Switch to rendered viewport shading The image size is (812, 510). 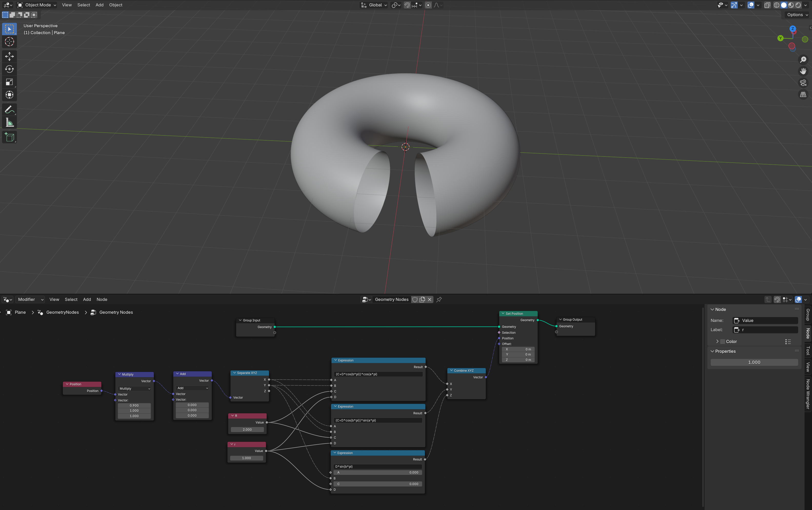pos(798,5)
